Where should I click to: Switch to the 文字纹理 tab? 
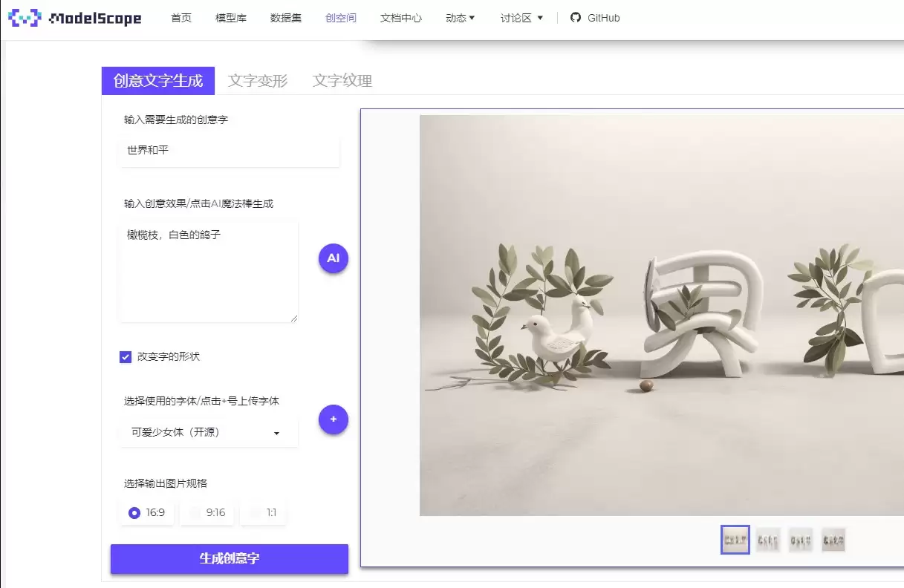click(342, 81)
